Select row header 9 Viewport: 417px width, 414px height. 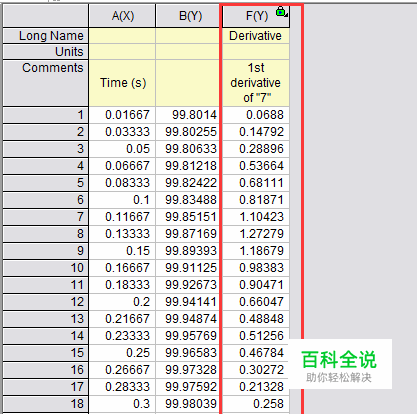[x=46, y=251]
